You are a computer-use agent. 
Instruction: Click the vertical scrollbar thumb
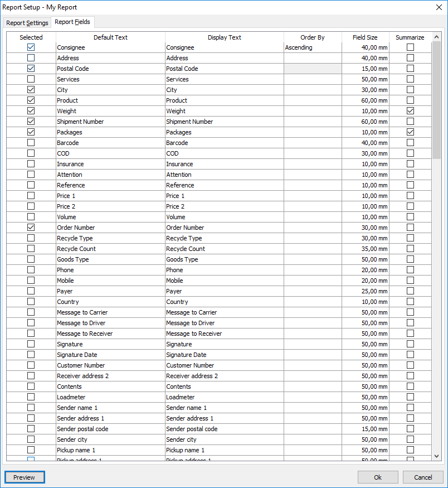tap(436, 100)
